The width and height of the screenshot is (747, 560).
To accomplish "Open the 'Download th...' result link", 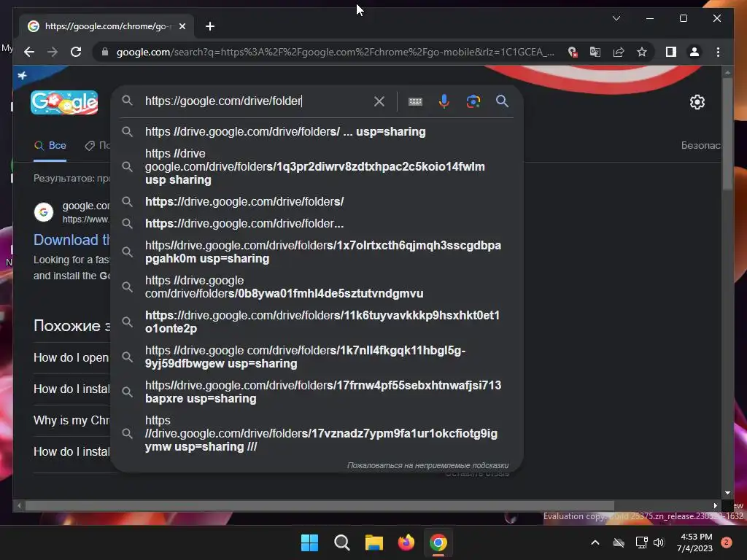I will pyautogui.click(x=71, y=239).
